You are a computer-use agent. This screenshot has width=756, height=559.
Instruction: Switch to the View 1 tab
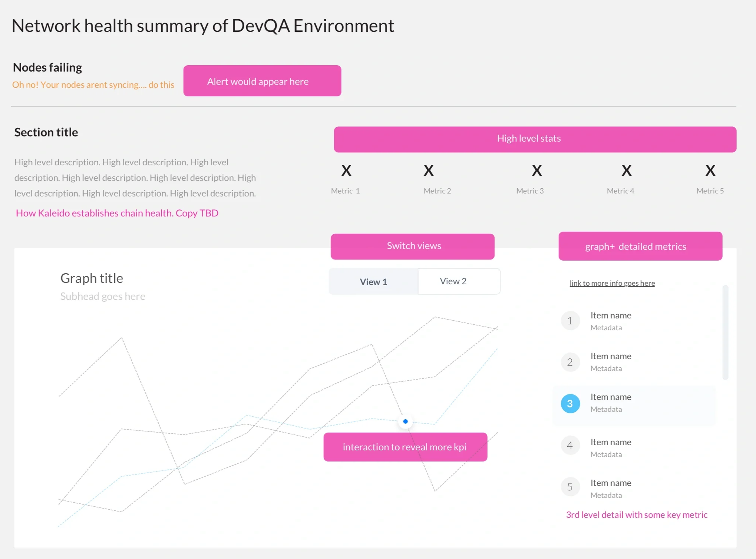(x=373, y=282)
